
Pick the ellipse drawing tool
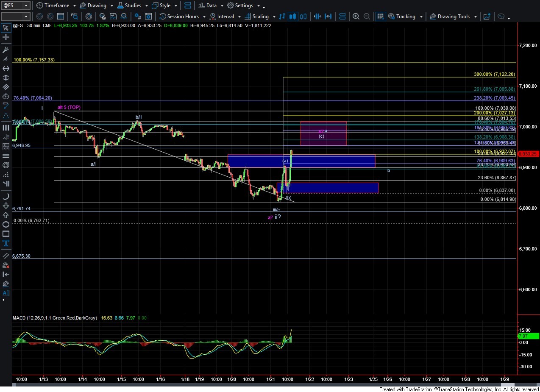(6, 225)
